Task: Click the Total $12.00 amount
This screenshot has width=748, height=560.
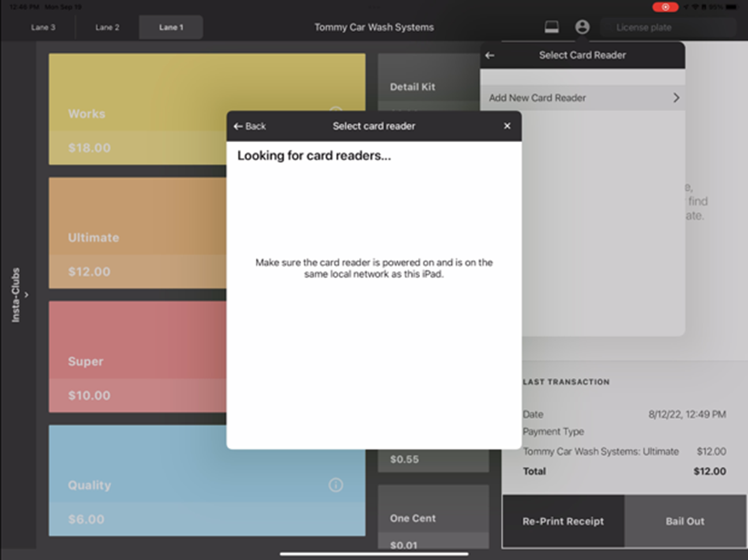Action: (710, 472)
